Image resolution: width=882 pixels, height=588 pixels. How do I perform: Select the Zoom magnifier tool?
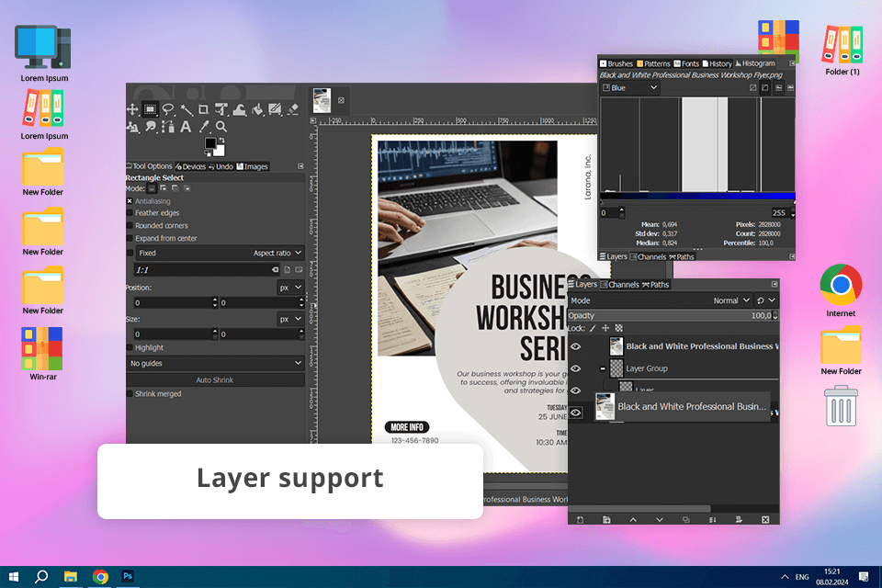(x=221, y=127)
